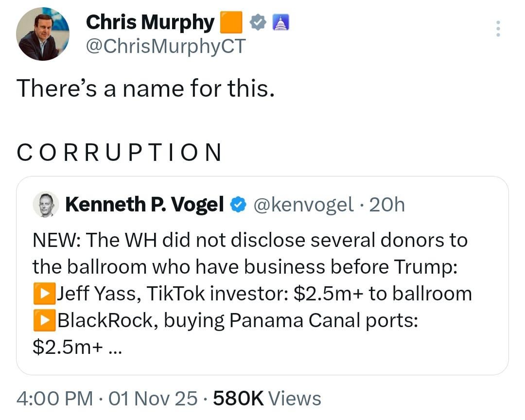View the 580K Views count
525x420 pixels.
coord(267,399)
